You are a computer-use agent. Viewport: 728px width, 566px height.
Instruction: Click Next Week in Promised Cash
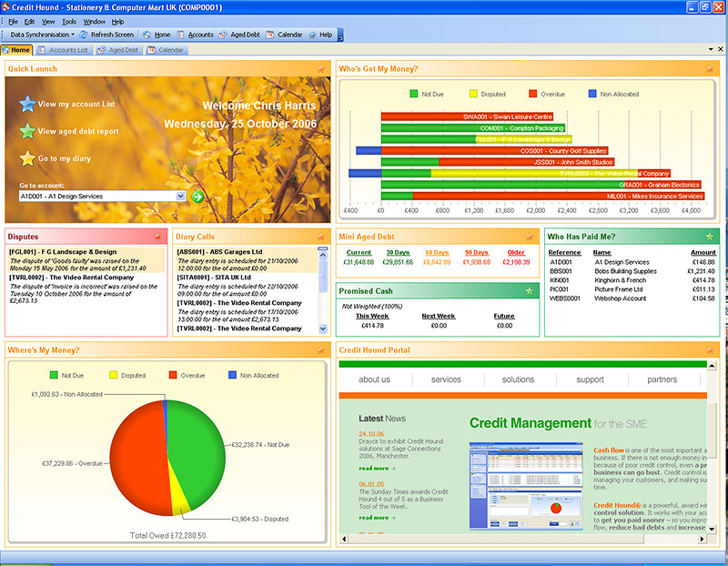click(439, 316)
